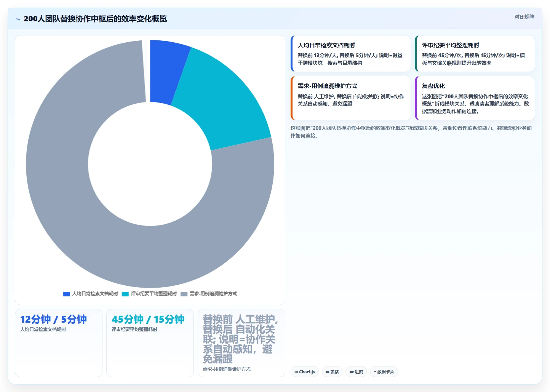Select the gray 替换前 人工维护 stat text

[x=241, y=339]
